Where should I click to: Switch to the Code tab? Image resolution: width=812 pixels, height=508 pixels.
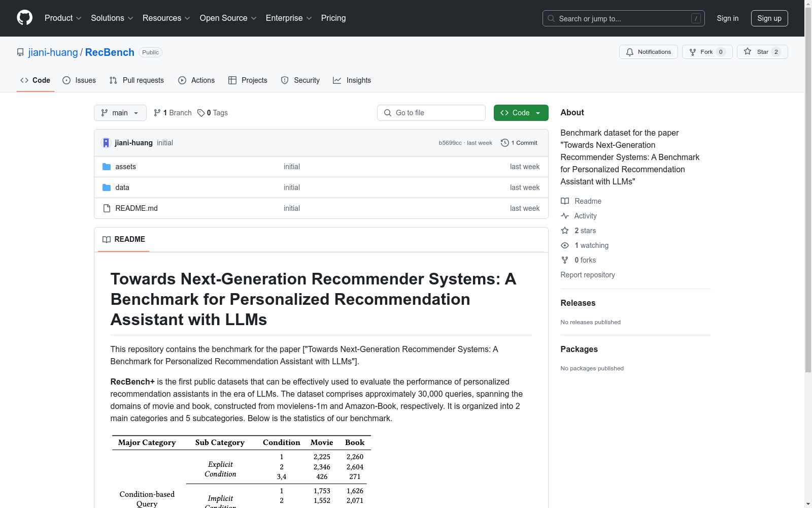(36, 80)
